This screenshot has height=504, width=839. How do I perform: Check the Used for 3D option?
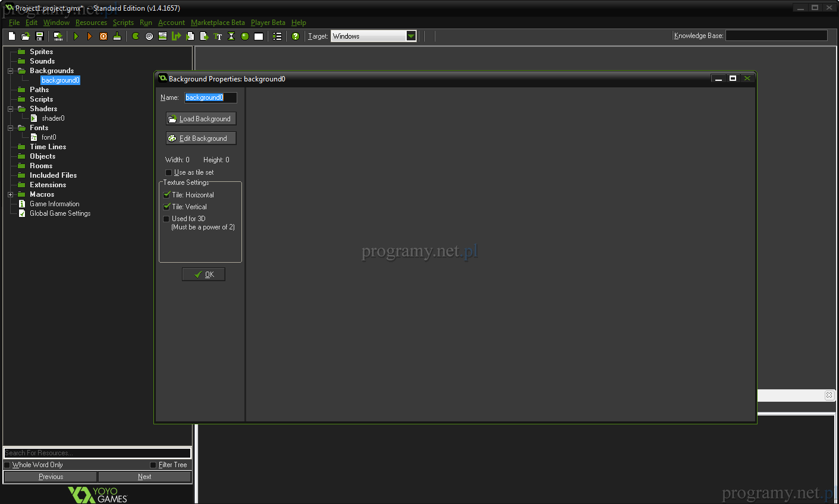pos(166,219)
